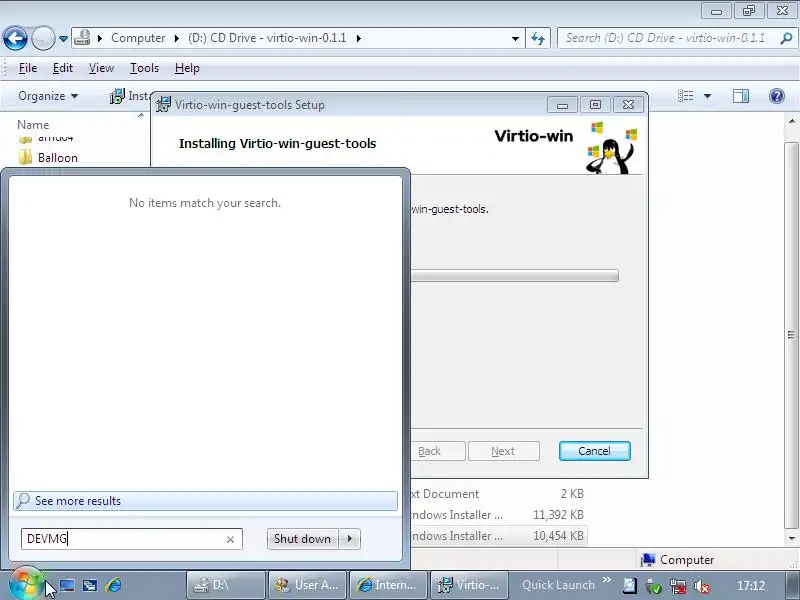Expand Quick Launch overflow chevron
This screenshot has width=800, height=600.
point(607,580)
